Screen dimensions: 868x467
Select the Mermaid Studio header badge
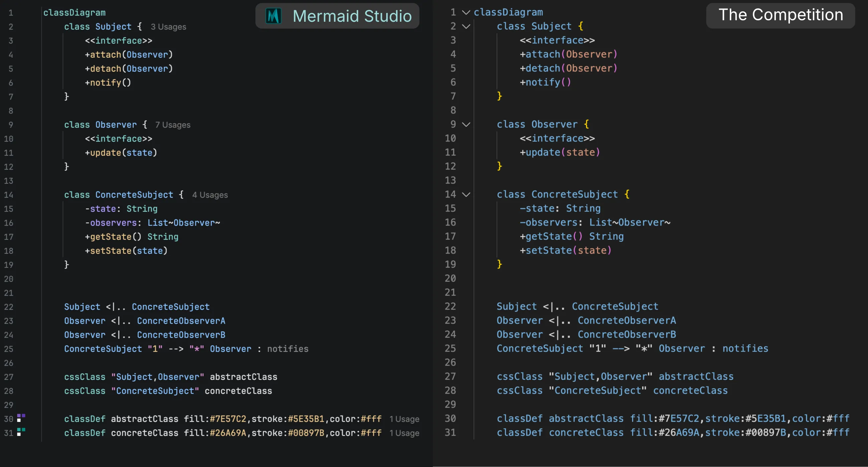click(337, 15)
